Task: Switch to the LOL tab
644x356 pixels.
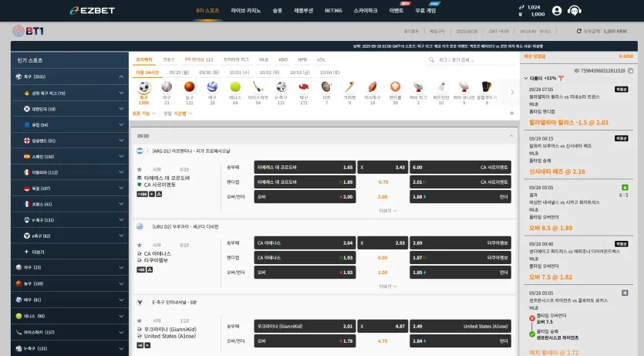Action: coord(321,59)
